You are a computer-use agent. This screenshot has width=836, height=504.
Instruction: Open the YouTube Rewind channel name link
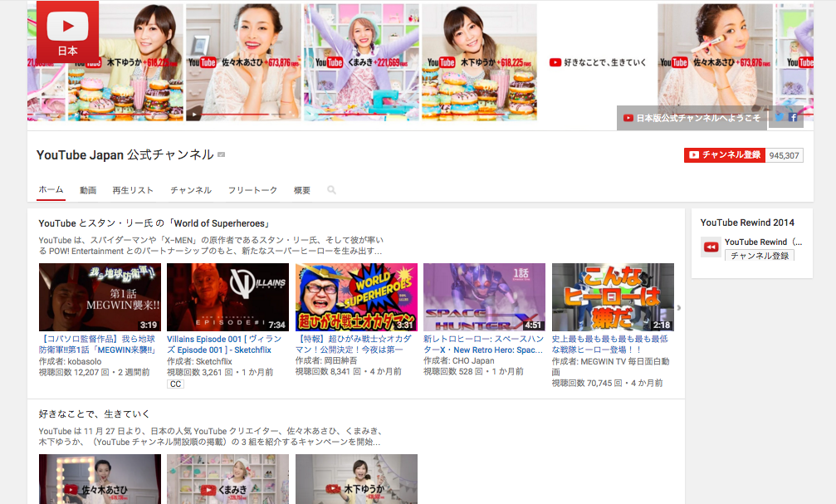(x=763, y=242)
